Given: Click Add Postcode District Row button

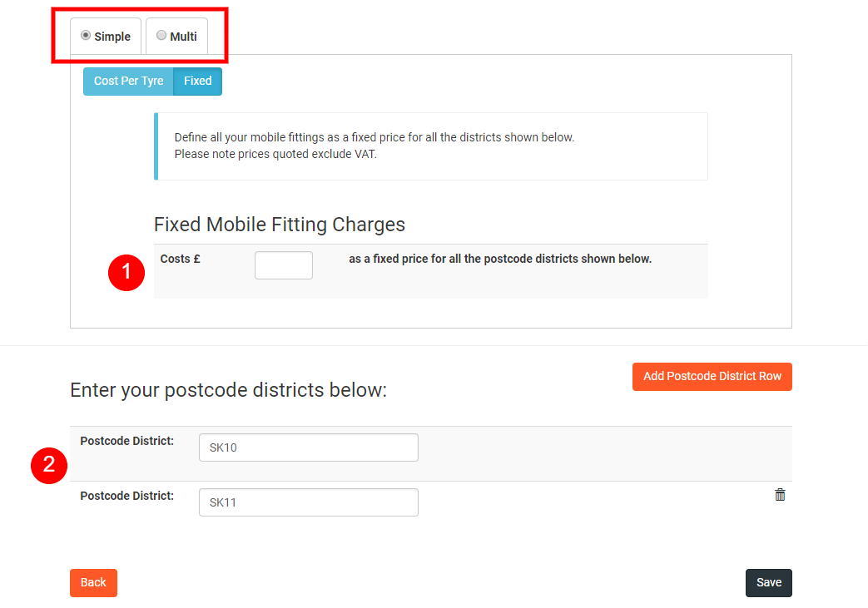Looking at the screenshot, I should coord(712,376).
